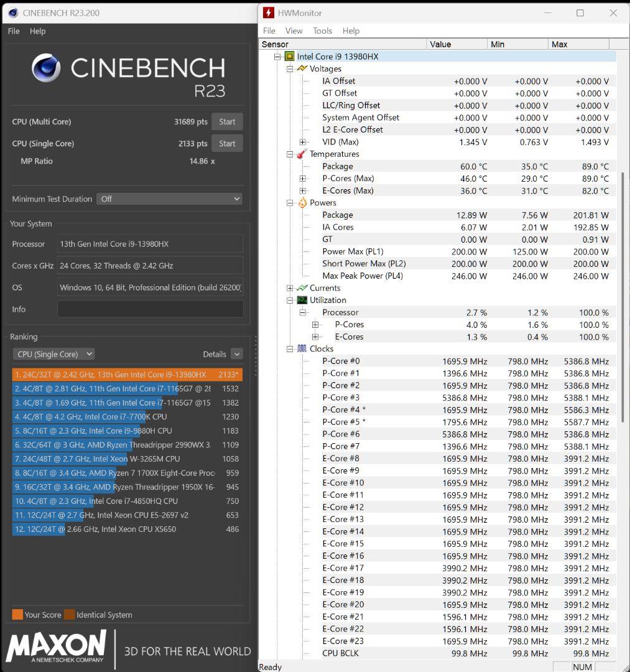Expand the VID (Max) row

[303, 142]
